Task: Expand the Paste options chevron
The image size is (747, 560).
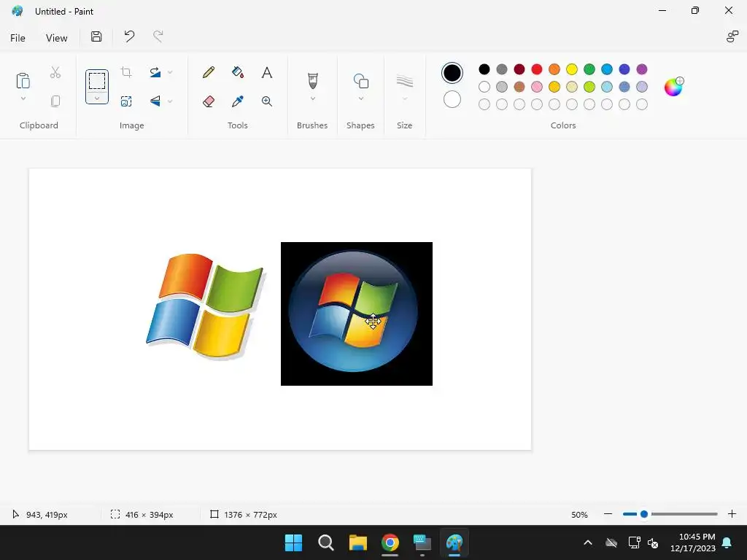Action: [23, 98]
